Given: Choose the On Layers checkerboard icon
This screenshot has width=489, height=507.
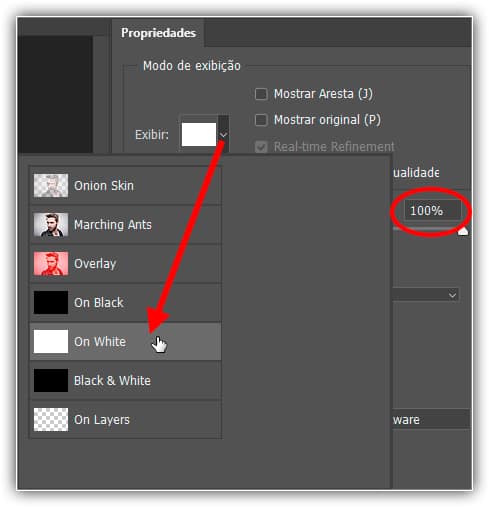Looking at the screenshot, I should pyautogui.click(x=51, y=419).
